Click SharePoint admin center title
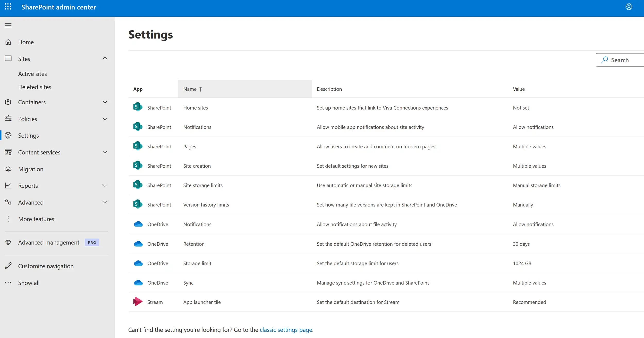 point(58,7)
